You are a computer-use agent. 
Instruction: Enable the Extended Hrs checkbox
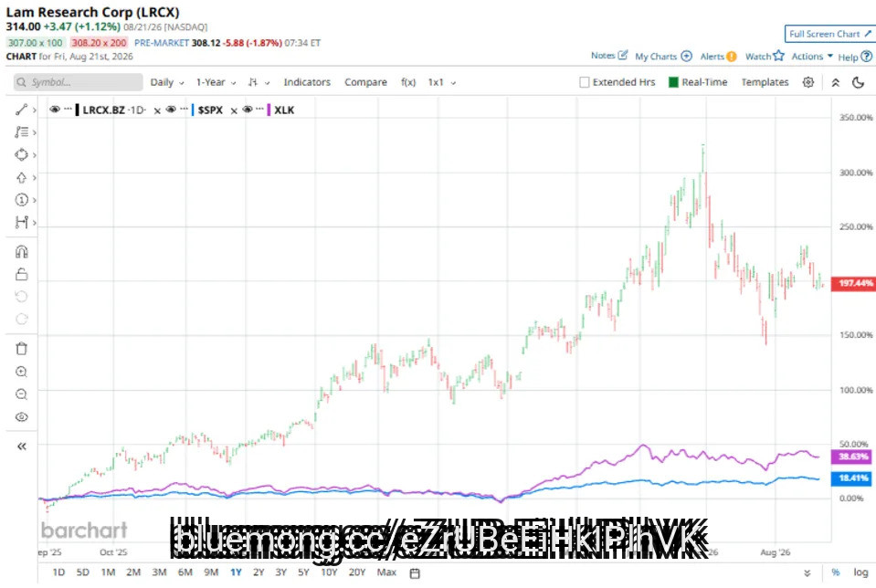click(x=585, y=83)
